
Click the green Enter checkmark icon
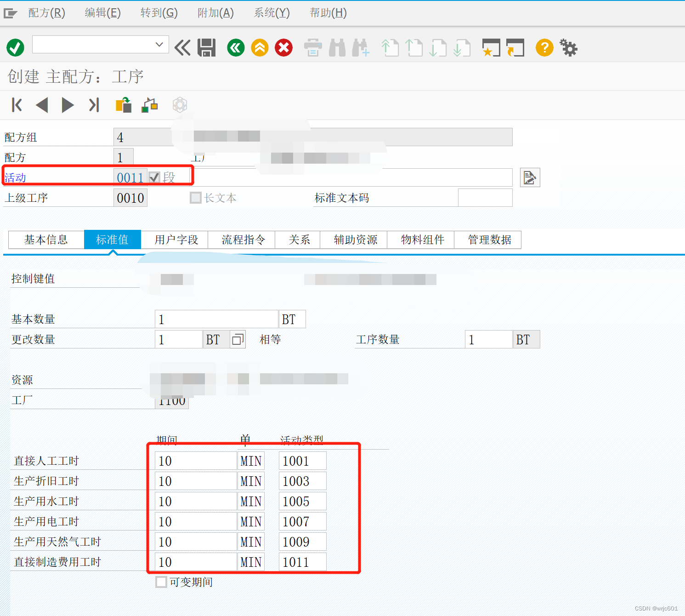point(15,47)
